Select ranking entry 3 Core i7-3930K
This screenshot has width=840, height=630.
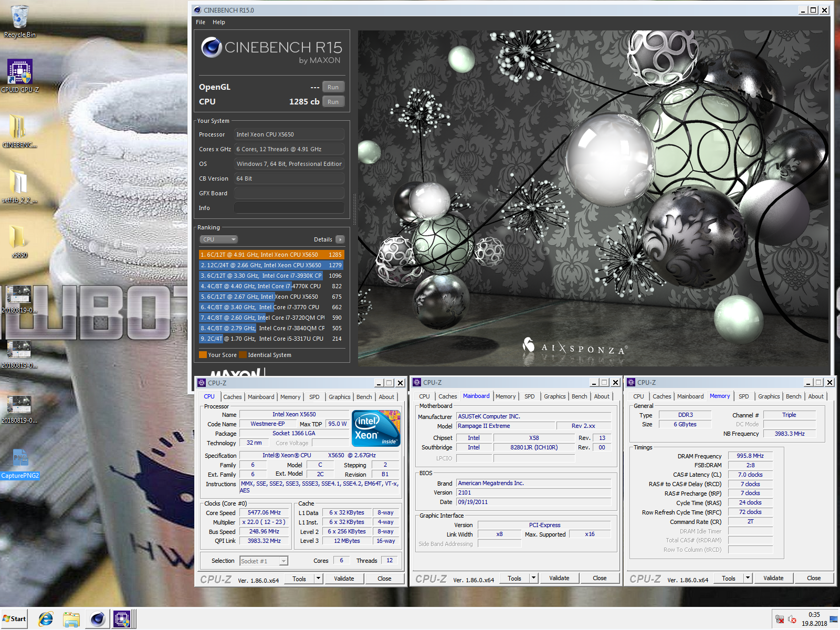pos(271,276)
